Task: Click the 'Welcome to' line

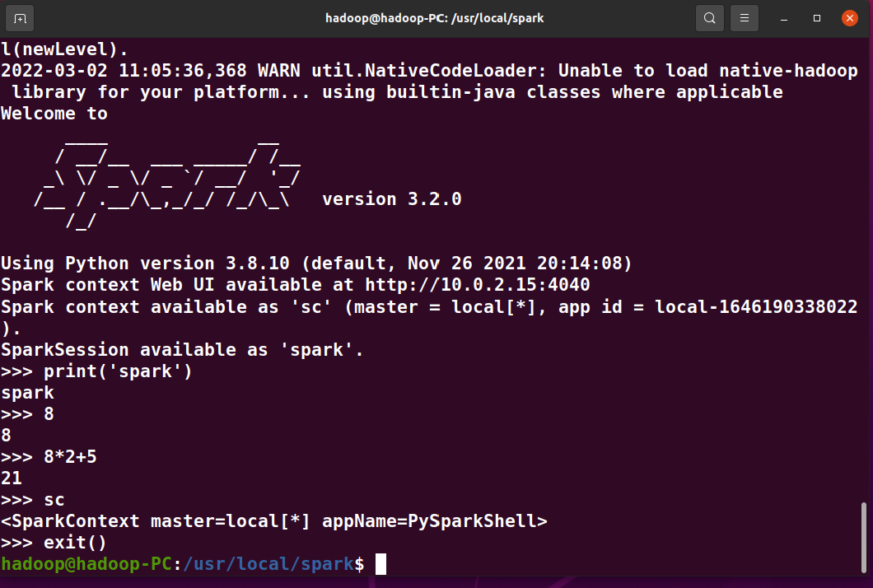Action: [54, 114]
